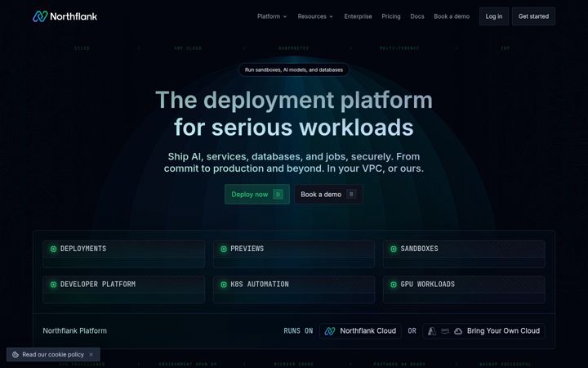Open the Resources menu
This screenshot has height=368, width=588.
[x=315, y=16]
